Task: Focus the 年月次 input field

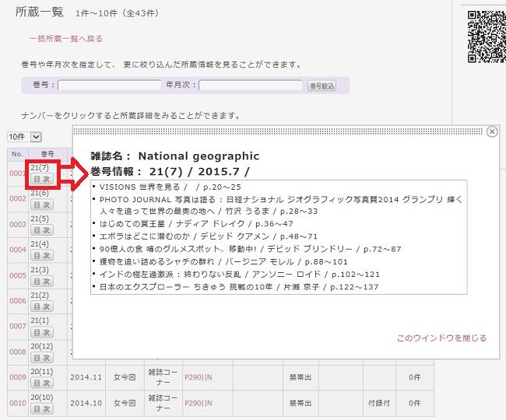Action: (251, 86)
